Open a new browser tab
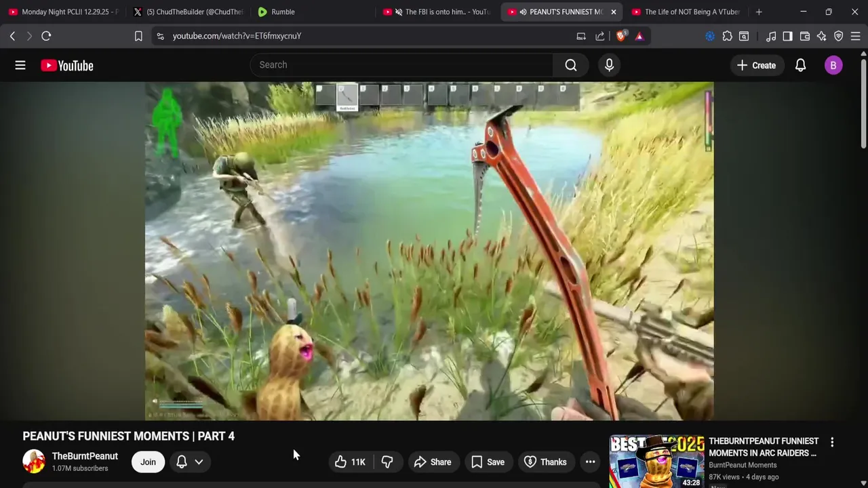Screen dimensions: 868x488 [759, 12]
